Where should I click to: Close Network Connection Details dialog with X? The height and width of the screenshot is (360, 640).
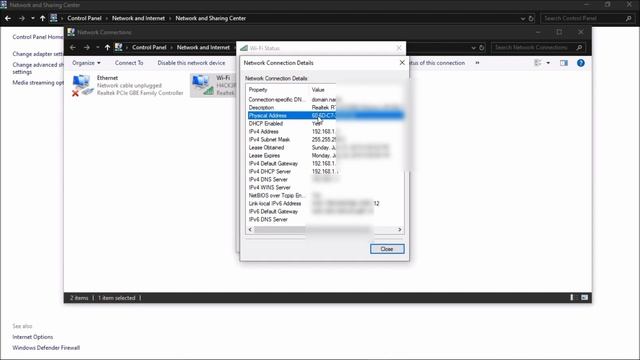pos(402,62)
